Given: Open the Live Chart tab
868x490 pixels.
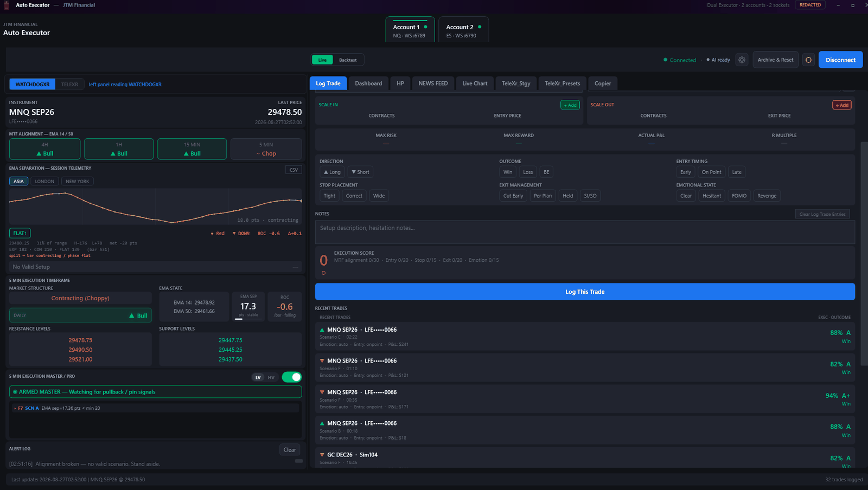Looking at the screenshot, I should click(x=475, y=83).
